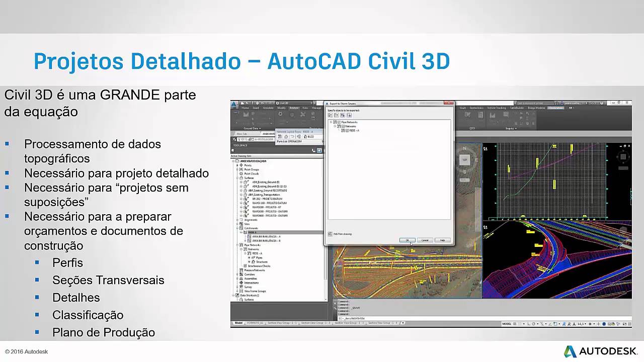Click OK in Export to Storm Sewers dialog
This screenshot has height=362, width=644.
coord(407,240)
